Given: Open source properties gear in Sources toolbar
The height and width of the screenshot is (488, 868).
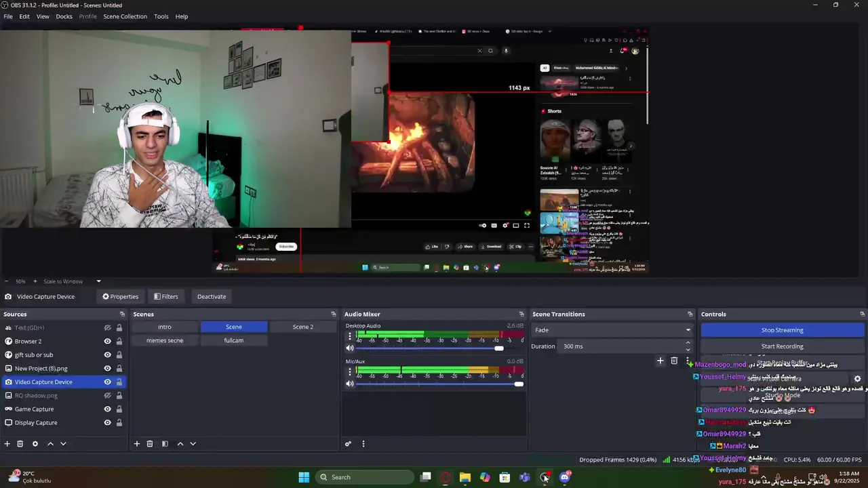Looking at the screenshot, I should pos(35,444).
